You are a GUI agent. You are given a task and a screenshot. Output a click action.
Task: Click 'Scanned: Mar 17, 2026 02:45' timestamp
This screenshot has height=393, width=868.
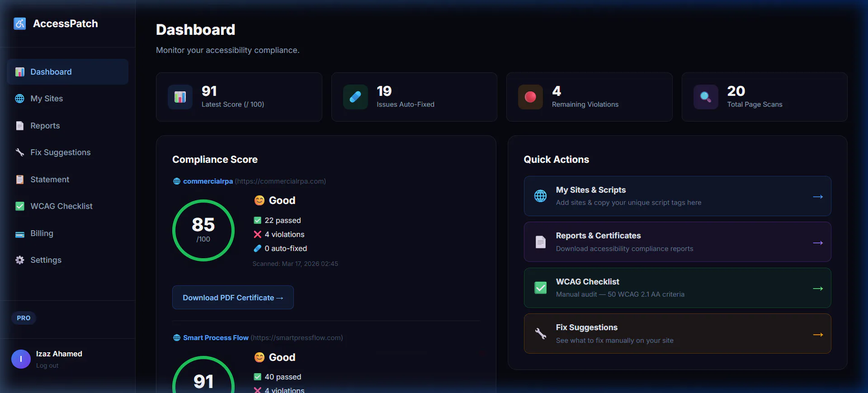point(295,264)
